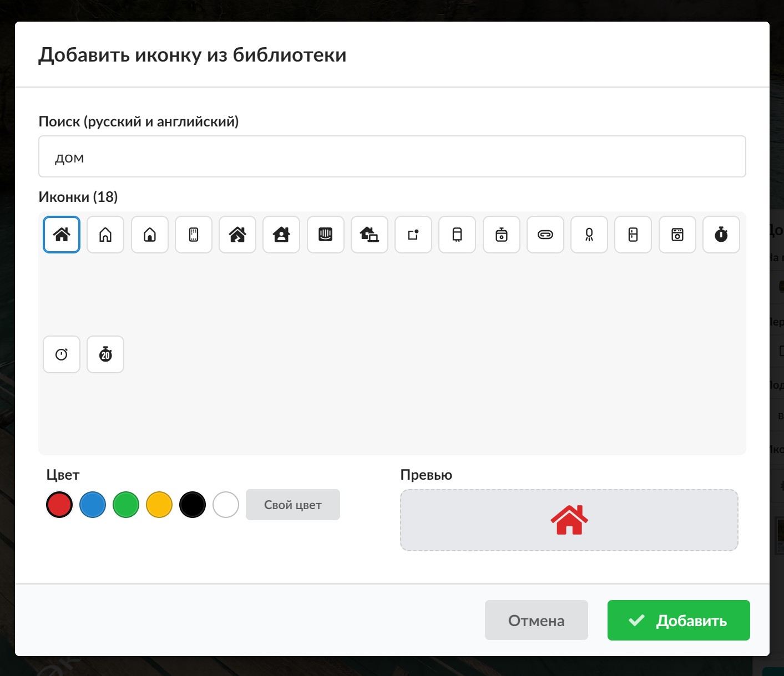This screenshot has width=784, height=676.
Task: Select the first solid house icon
Action: tap(62, 235)
